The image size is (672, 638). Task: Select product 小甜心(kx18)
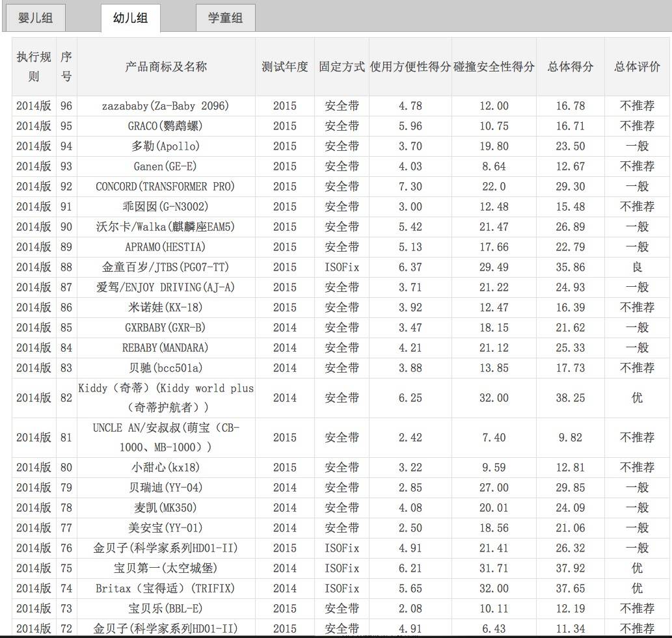point(166,467)
